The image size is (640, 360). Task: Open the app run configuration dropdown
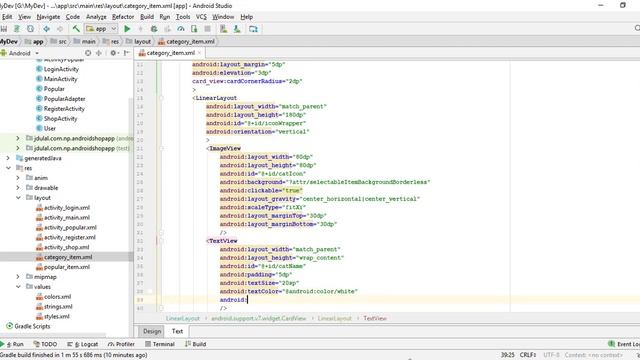101,29
